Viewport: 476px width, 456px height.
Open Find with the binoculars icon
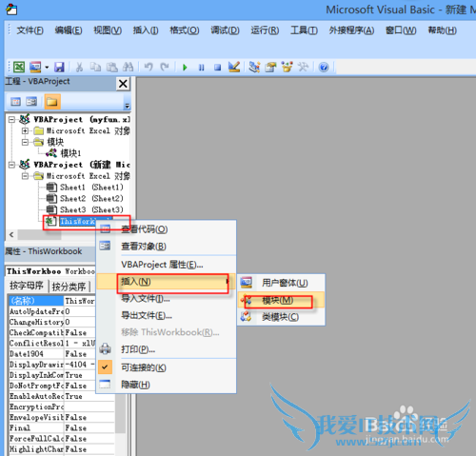[128, 68]
